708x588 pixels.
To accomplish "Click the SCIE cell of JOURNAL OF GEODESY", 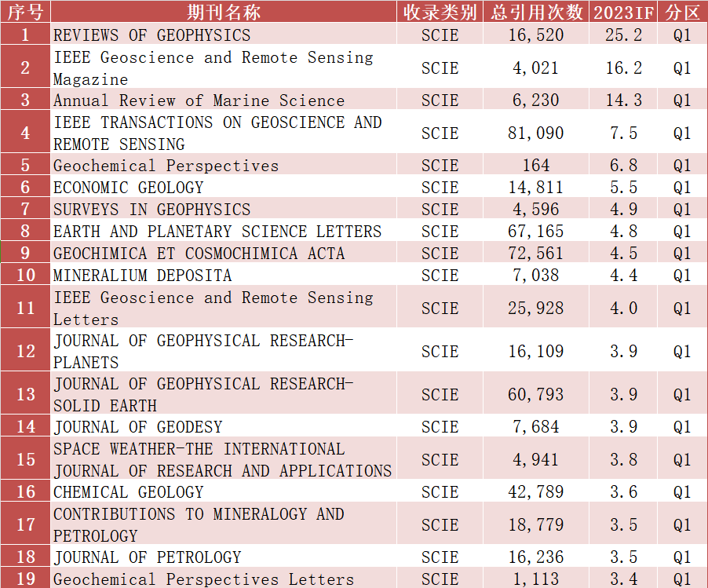I will click(x=440, y=425).
